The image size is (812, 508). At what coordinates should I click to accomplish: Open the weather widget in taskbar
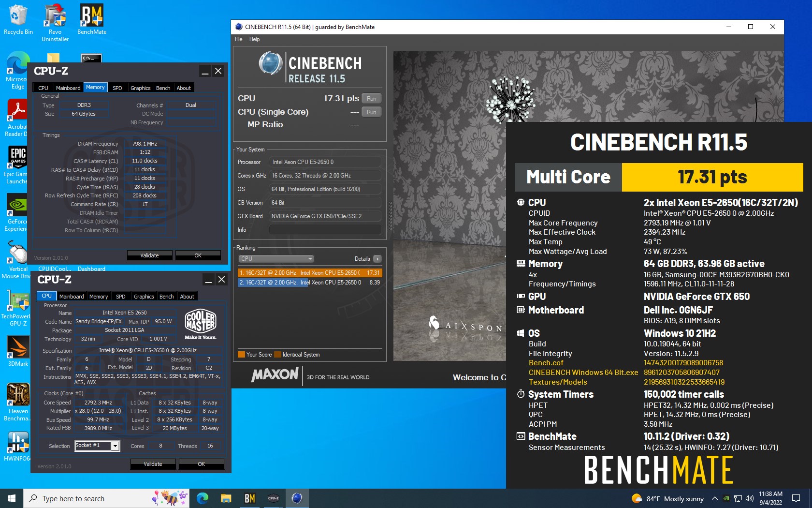pyautogui.click(x=667, y=499)
